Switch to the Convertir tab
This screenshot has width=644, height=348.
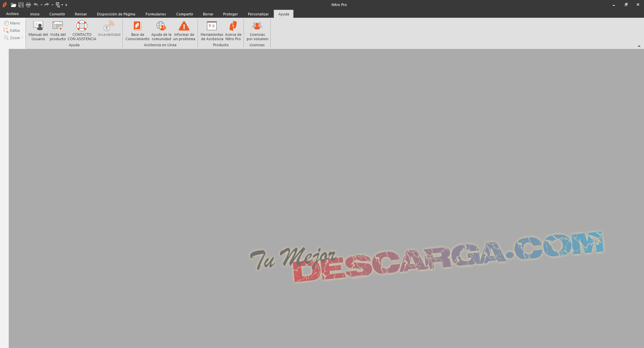57,14
